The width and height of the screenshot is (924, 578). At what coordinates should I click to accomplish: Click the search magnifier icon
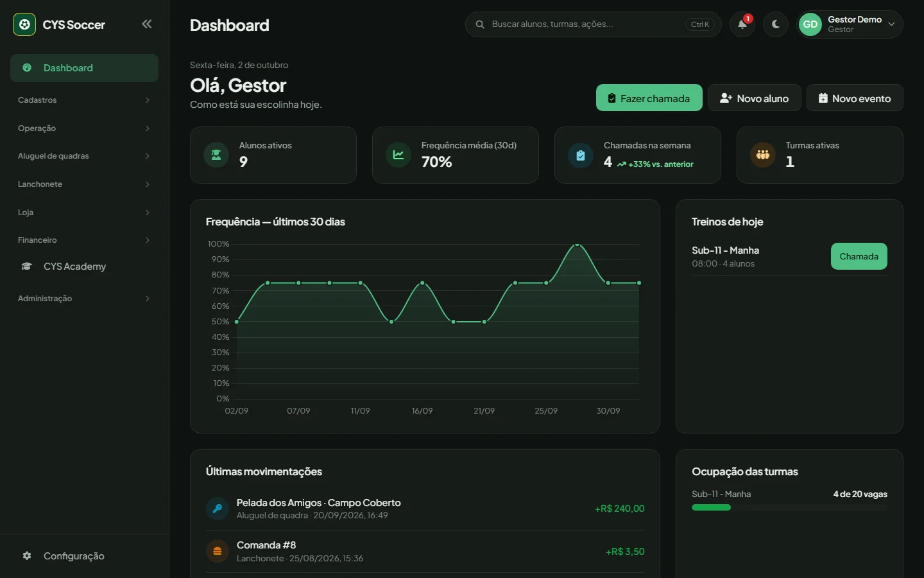[x=480, y=24]
